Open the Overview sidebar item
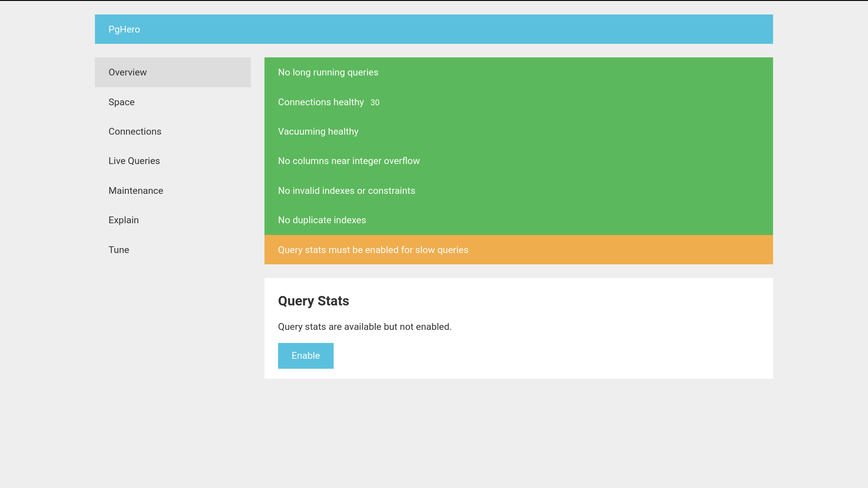 click(x=127, y=72)
